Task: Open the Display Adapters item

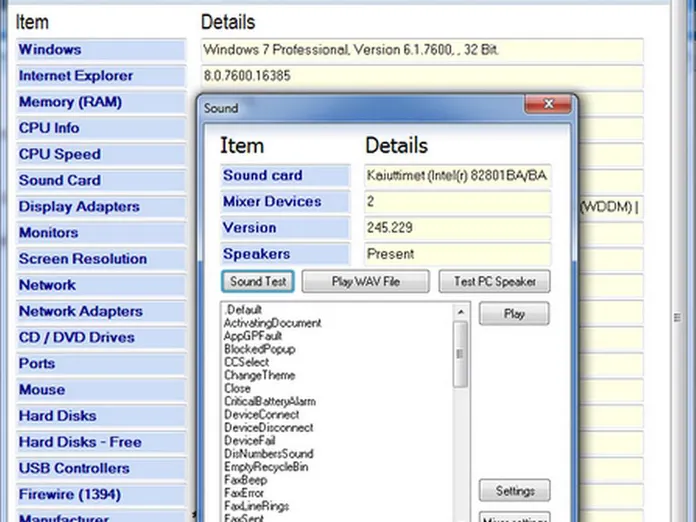Action: click(x=79, y=206)
